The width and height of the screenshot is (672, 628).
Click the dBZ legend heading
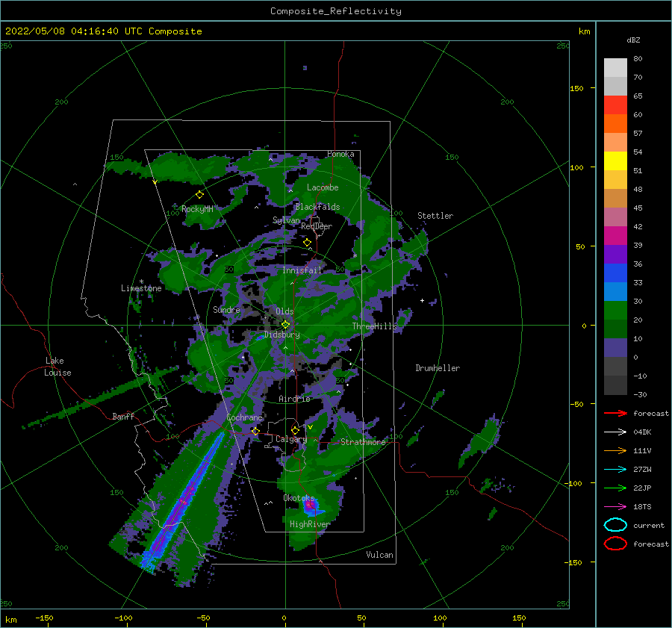click(633, 40)
